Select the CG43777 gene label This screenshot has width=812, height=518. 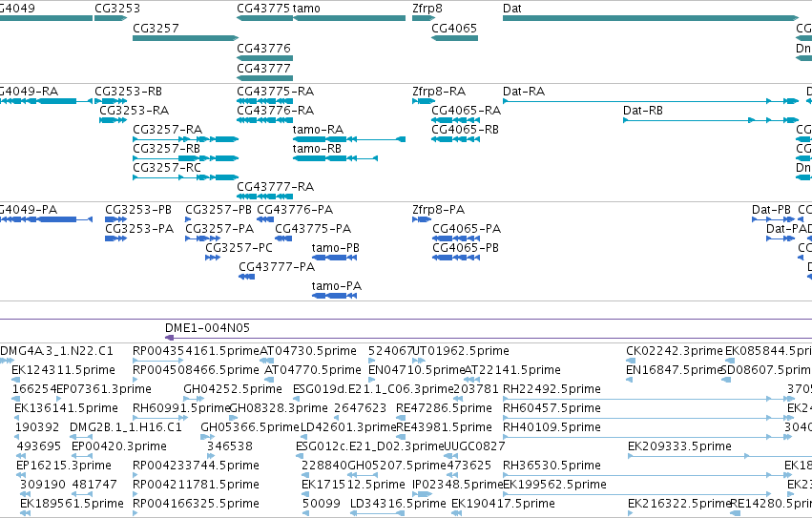pos(263,69)
